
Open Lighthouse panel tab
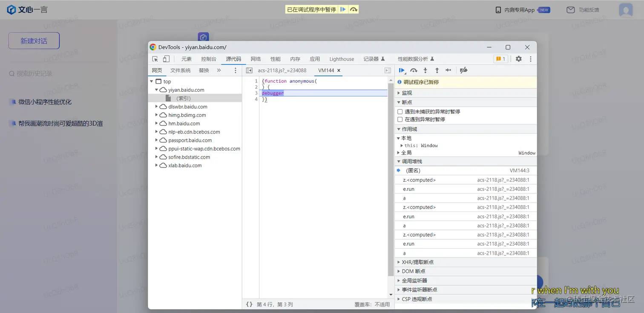tap(342, 59)
